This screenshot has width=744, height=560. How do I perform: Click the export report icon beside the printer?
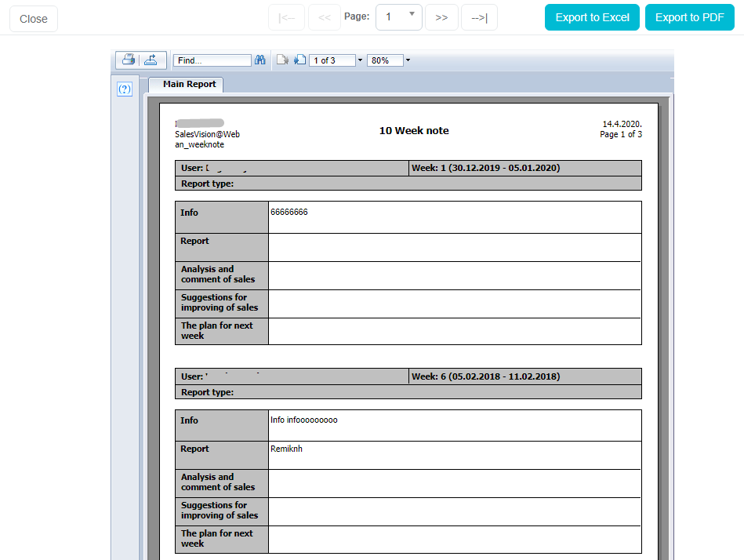(x=153, y=60)
